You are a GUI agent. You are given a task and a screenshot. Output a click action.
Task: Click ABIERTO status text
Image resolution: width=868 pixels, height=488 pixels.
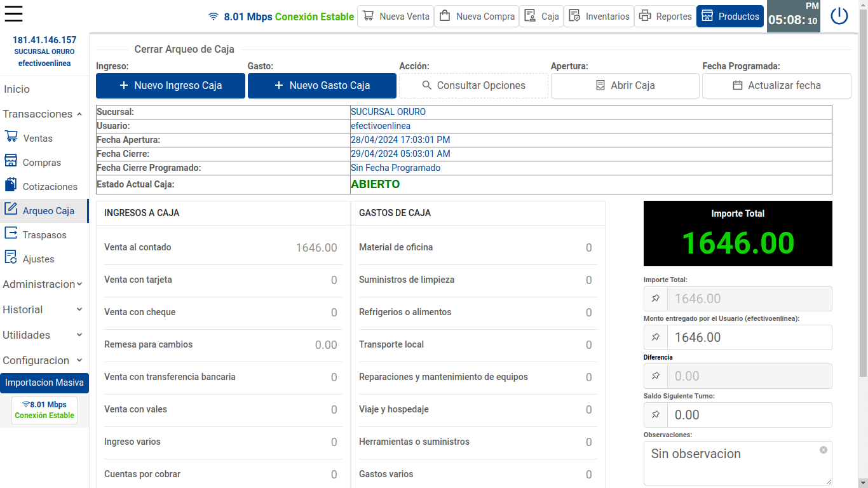click(x=376, y=185)
